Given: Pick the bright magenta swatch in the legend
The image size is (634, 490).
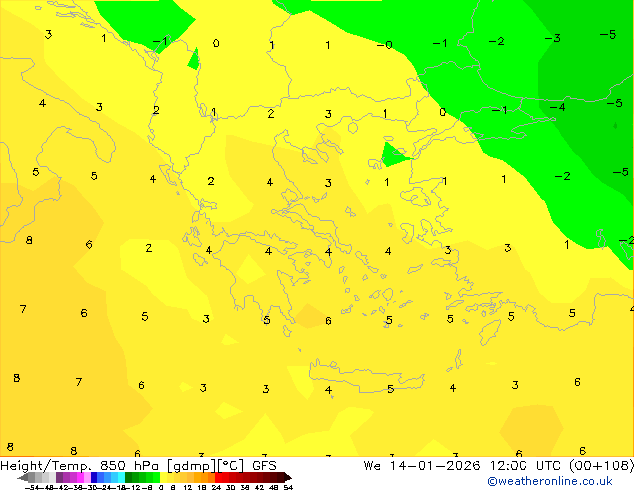Looking at the screenshot, I should [x=80, y=477].
